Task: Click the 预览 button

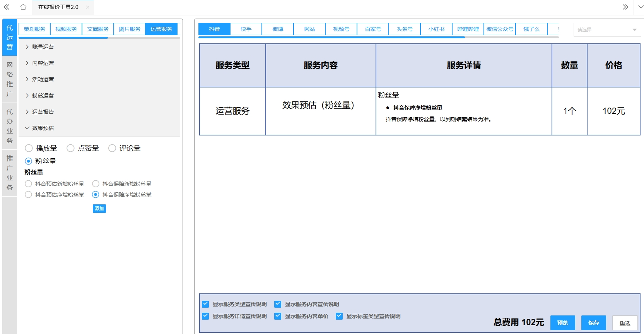Action: click(x=562, y=323)
